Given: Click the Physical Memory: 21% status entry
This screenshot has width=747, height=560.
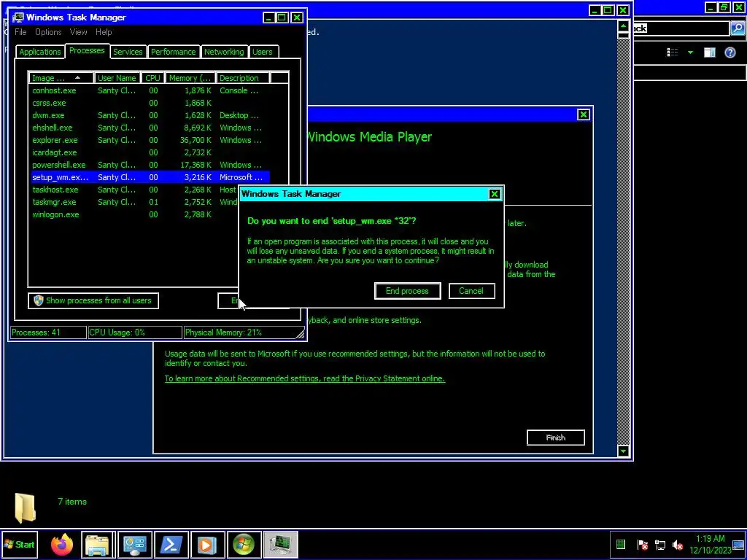Looking at the screenshot, I should [x=241, y=332].
